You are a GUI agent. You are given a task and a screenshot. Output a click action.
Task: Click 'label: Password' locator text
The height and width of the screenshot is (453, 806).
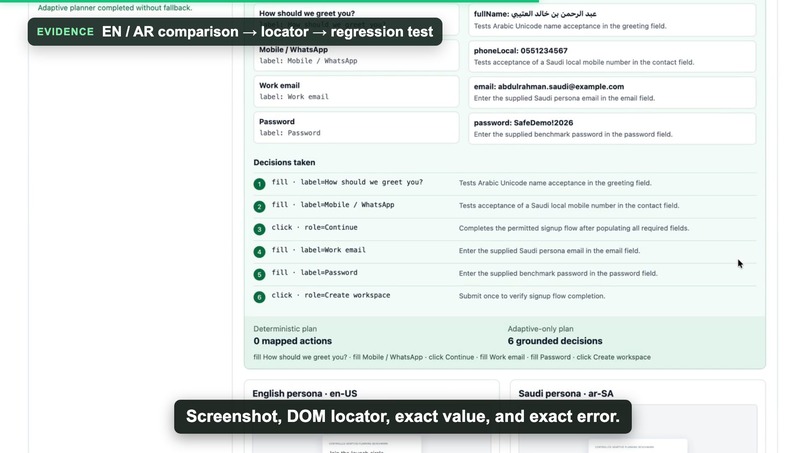pyautogui.click(x=289, y=133)
